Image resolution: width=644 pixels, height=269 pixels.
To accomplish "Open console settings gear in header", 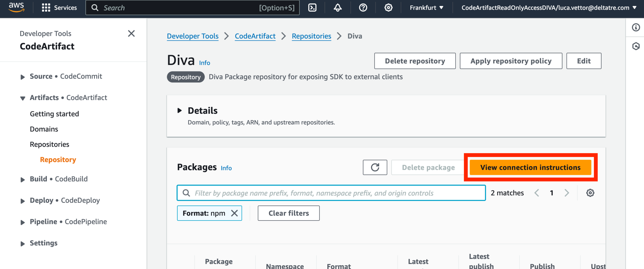I will 388,8.
